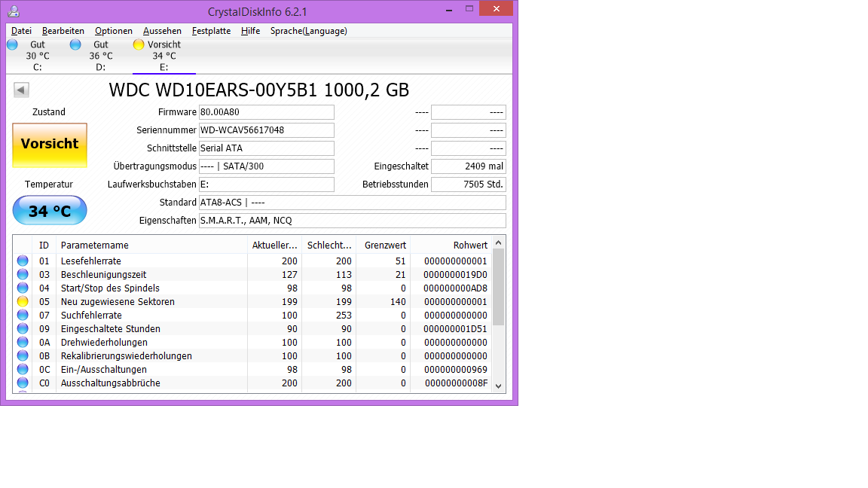Click the ID column header
The width and height of the screenshot is (868, 488).
(44, 245)
